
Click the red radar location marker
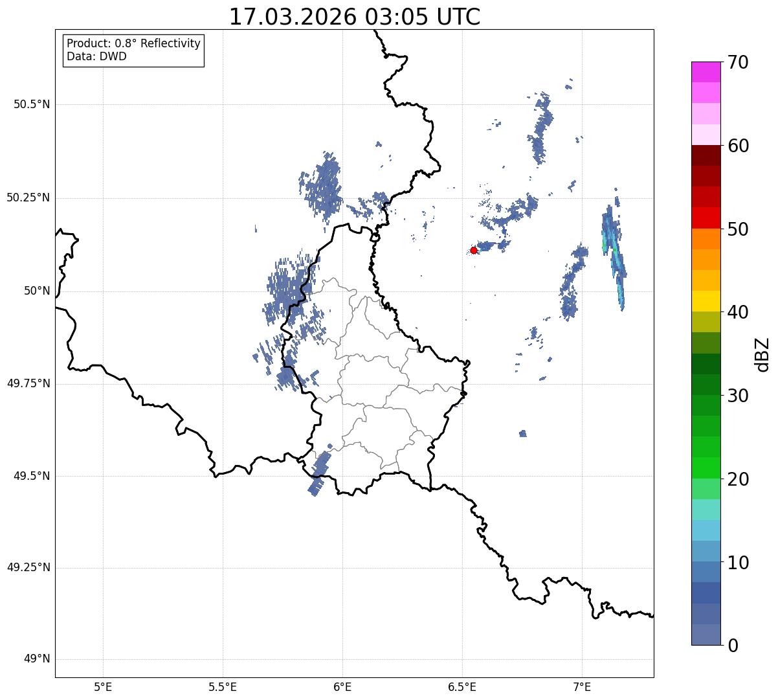pyautogui.click(x=474, y=250)
